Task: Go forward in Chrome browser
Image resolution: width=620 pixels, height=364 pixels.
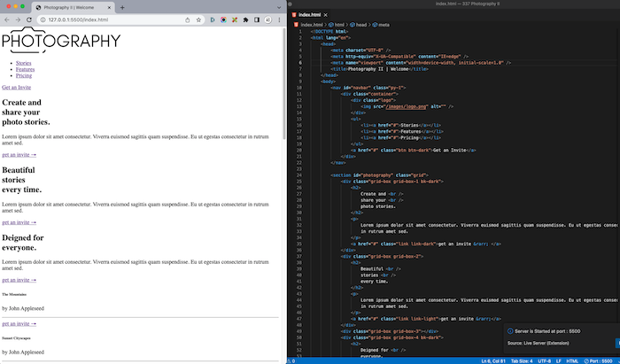Action: [18, 19]
